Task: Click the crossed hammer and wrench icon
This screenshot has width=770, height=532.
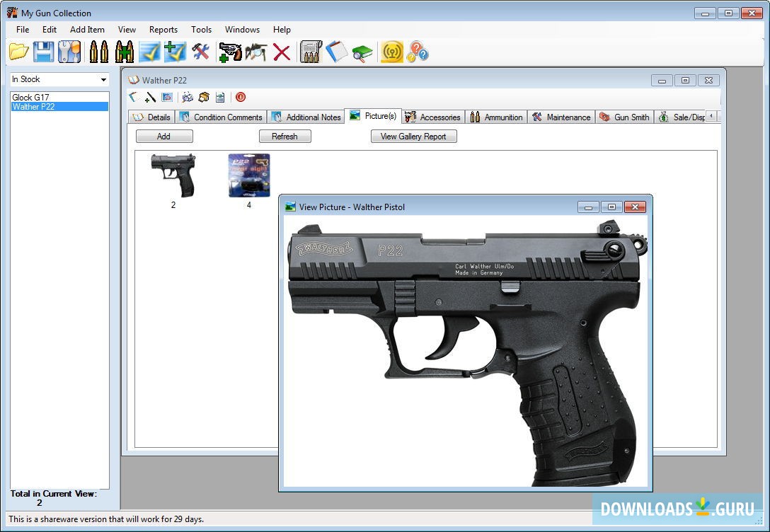Action: (x=200, y=52)
